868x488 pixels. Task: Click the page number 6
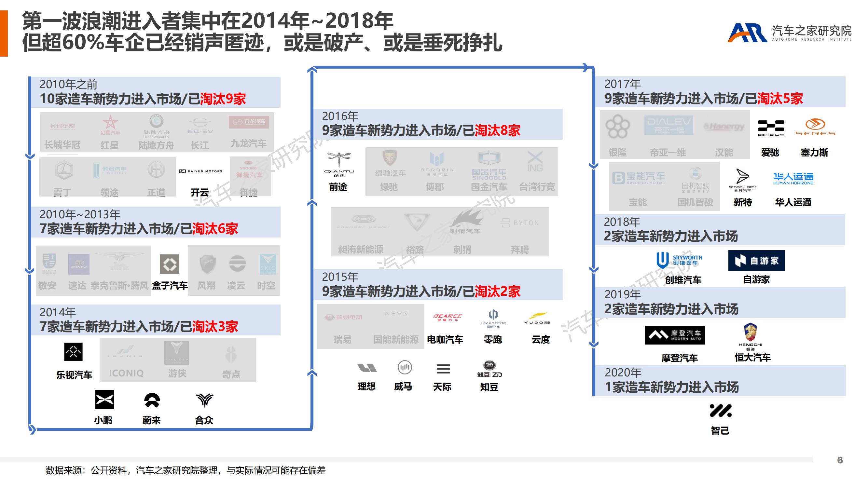pos(840,460)
